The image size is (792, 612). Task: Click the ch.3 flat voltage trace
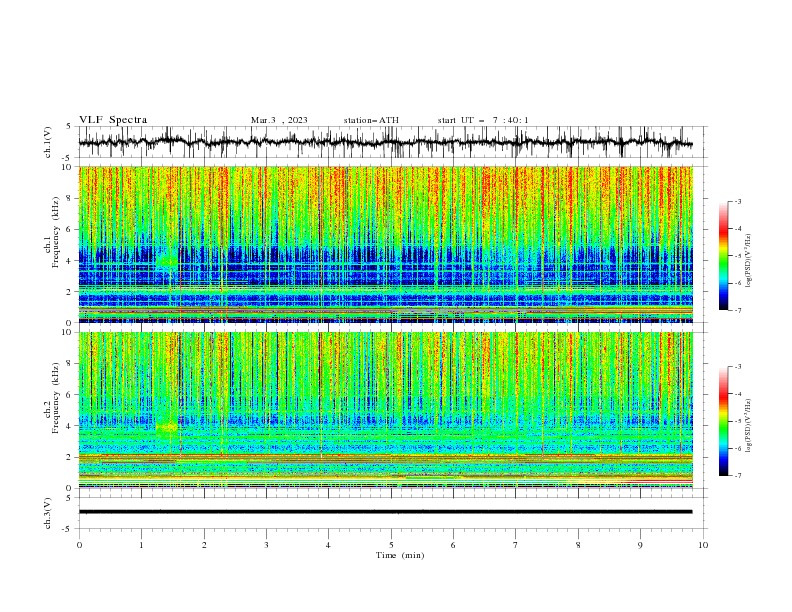[x=385, y=512]
